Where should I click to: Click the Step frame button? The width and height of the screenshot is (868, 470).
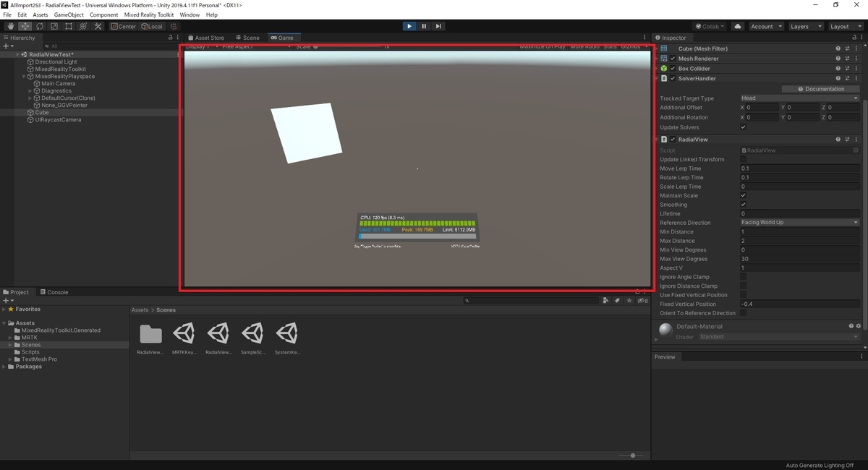point(438,27)
